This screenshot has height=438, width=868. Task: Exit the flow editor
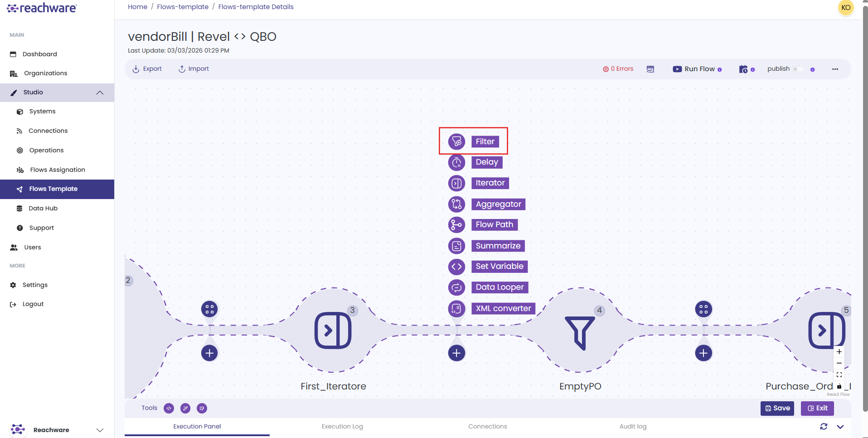point(817,408)
